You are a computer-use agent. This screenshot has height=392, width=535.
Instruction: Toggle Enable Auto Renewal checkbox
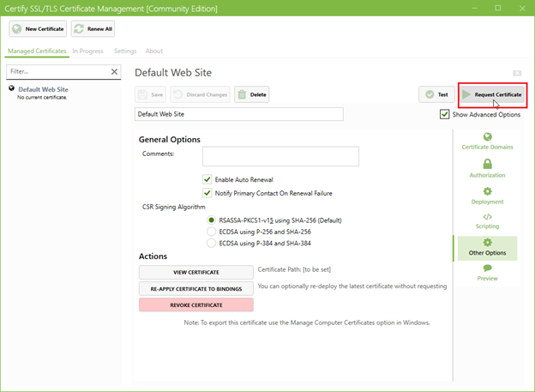(x=207, y=179)
